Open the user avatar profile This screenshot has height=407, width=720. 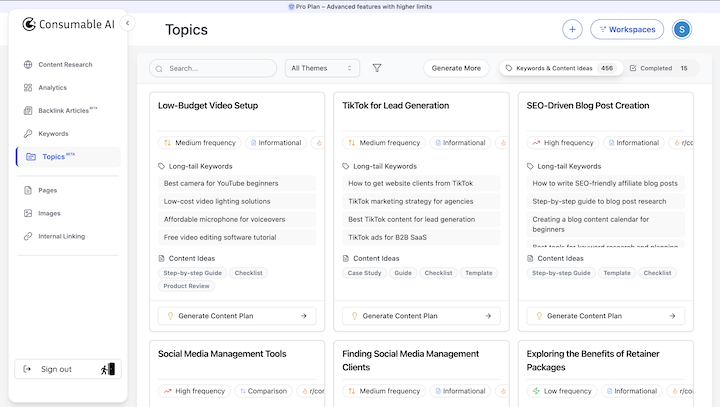click(682, 30)
